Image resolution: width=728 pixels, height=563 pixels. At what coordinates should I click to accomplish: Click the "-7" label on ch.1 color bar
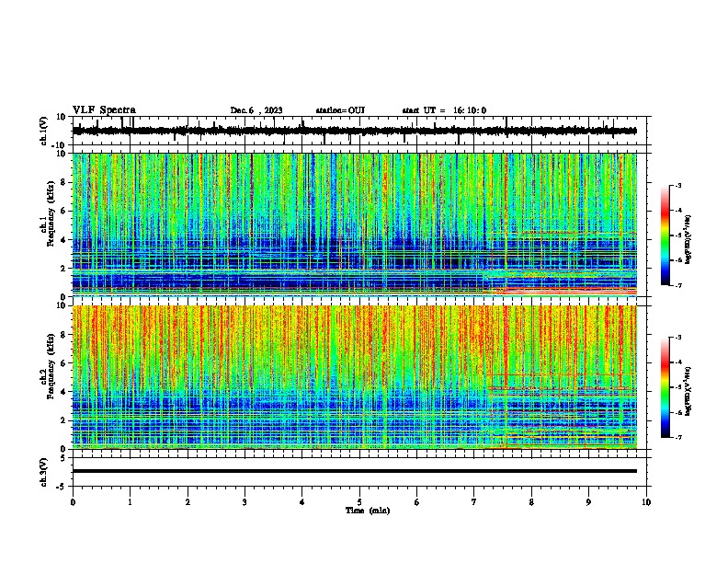[678, 285]
